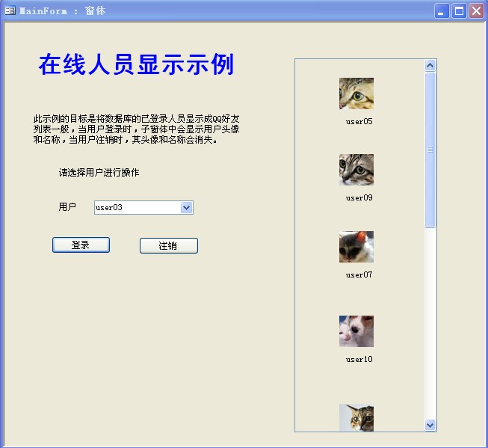488x448 pixels.
Task: Select the user07 cat avatar
Action: (x=356, y=247)
